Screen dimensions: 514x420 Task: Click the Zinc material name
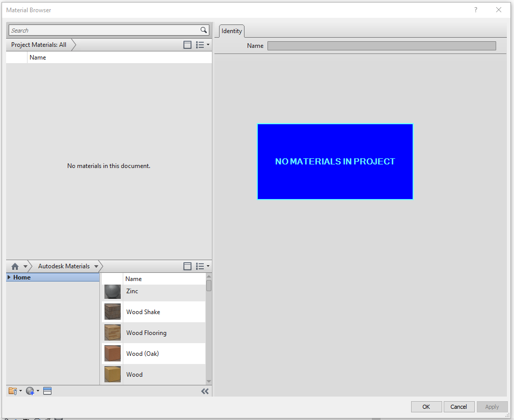point(132,291)
